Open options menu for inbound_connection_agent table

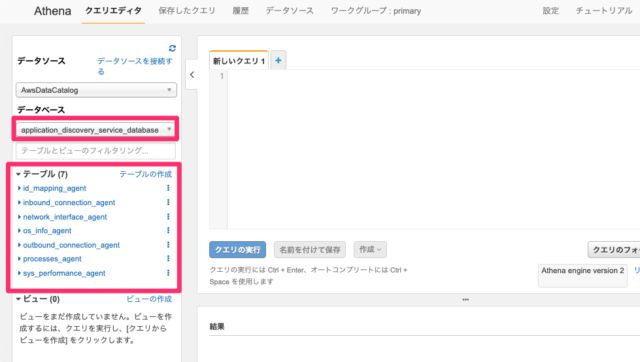point(168,202)
